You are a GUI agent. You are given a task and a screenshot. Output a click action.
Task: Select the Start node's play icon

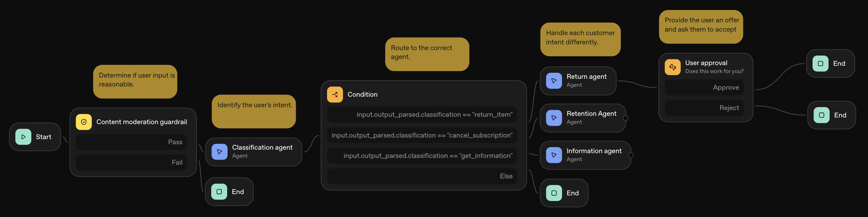click(x=23, y=137)
